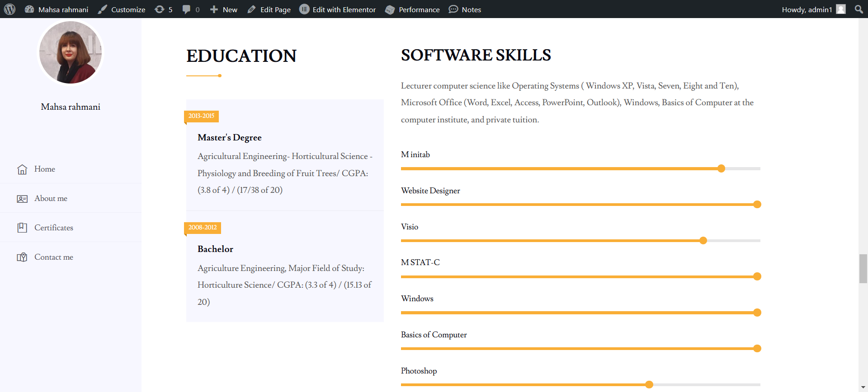The image size is (868, 392).
Task: Open the Performance menu
Action: click(412, 9)
